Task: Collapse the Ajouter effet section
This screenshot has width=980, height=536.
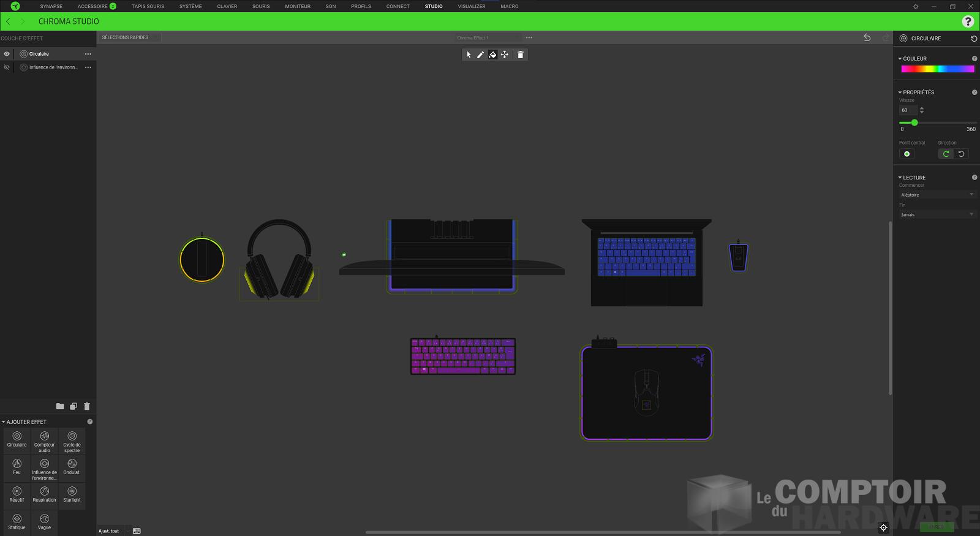Action: tap(3, 422)
